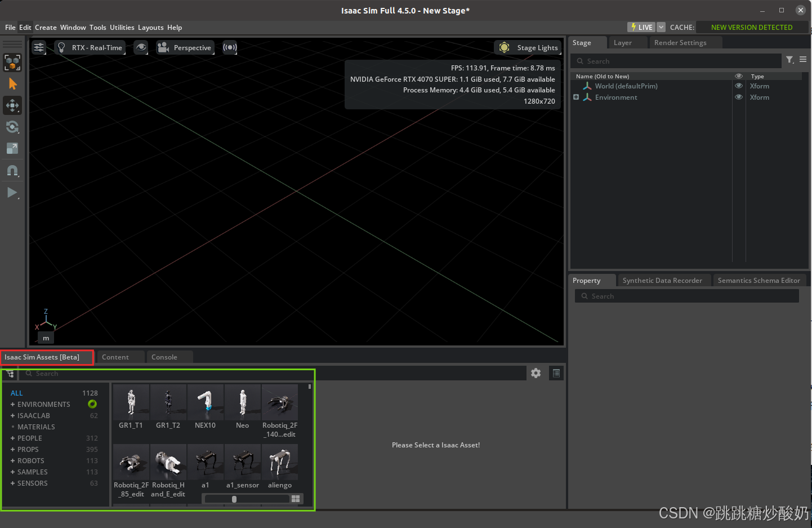Click the Property panel search field
The width and height of the screenshot is (812, 528).
687,296
